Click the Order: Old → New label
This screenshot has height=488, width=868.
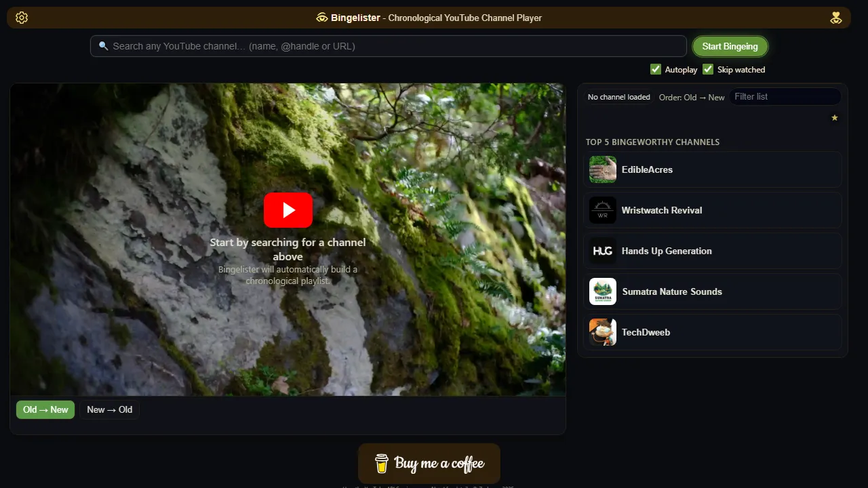[692, 97]
